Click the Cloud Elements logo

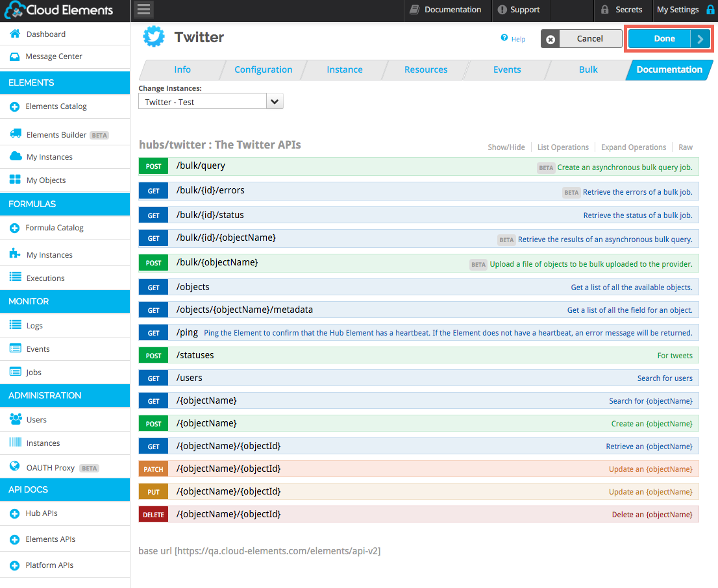[58, 10]
